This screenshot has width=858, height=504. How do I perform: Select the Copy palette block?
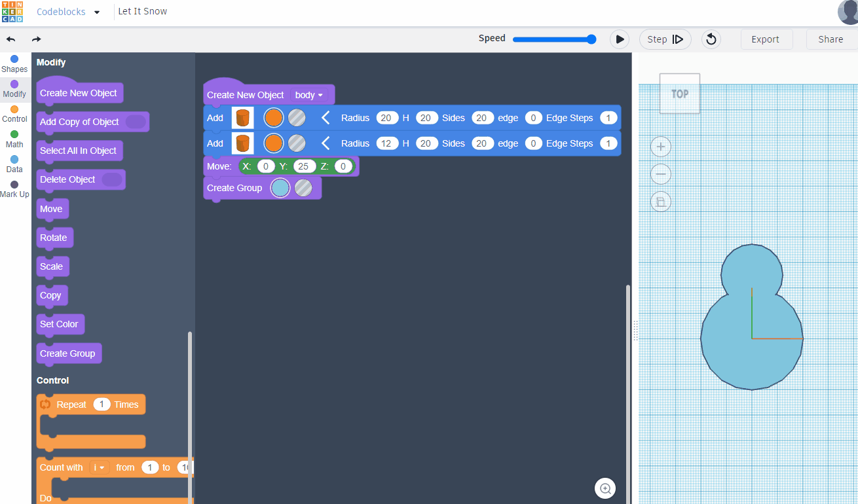[x=52, y=295]
